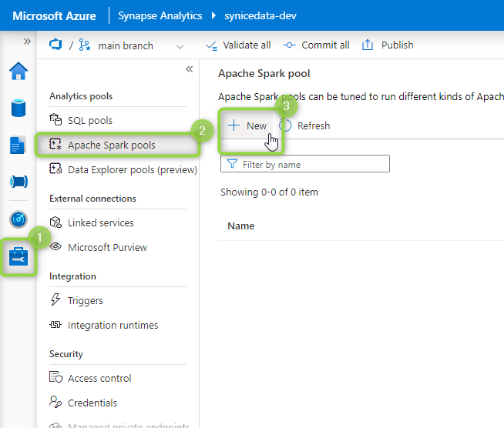Viewport: 504px width, 428px height.
Task: Click the Commit all icon
Action: pyautogui.click(x=289, y=45)
